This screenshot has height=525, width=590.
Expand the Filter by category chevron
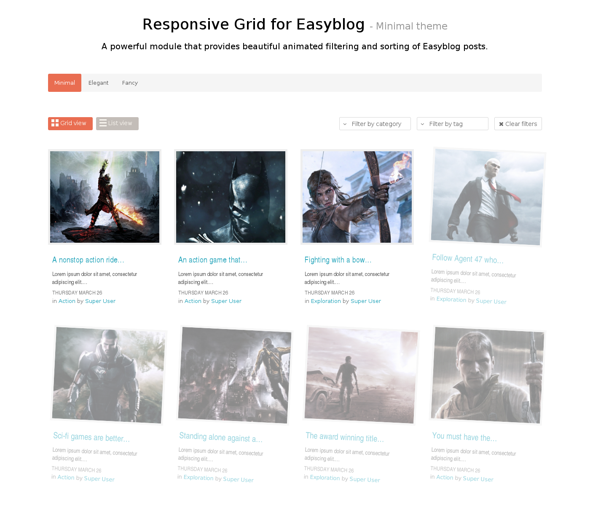pos(345,124)
